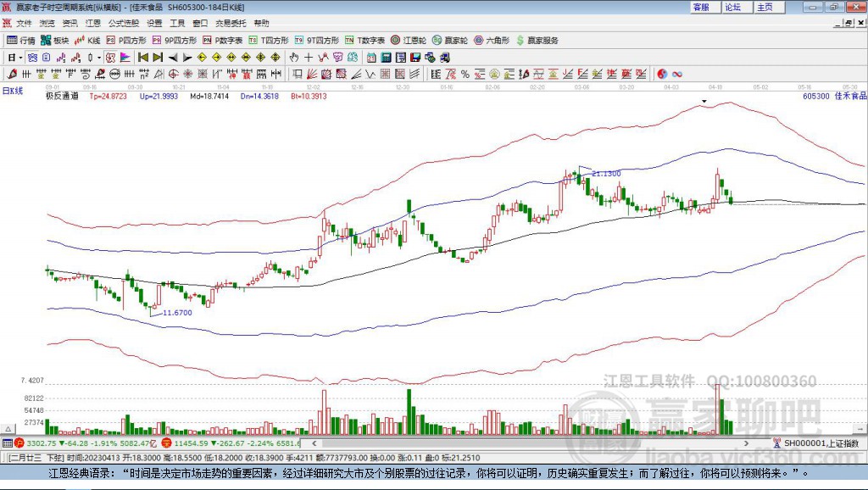This screenshot has width=868, height=490.
Task: Click the infinity symbol icon
Action: (x=677, y=75)
